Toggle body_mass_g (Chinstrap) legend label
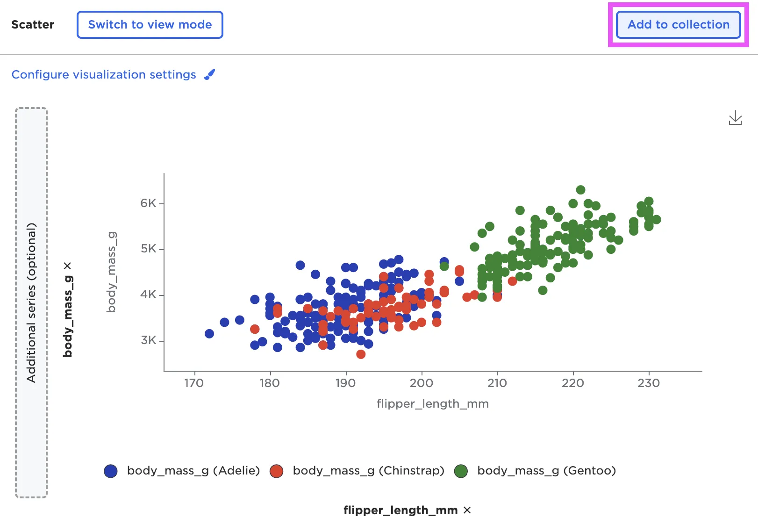 click(x=368, y=470)
